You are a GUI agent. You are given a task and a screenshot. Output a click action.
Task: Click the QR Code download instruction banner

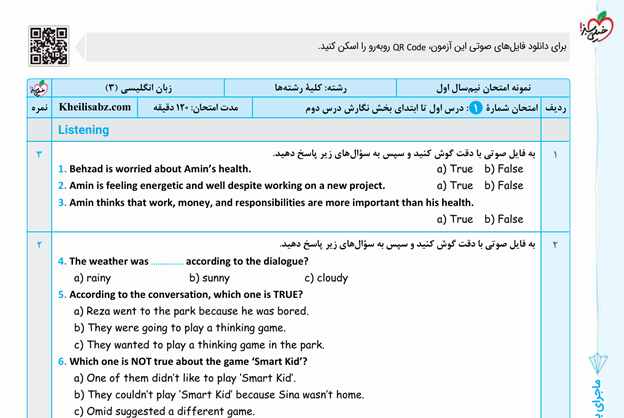click(x=328, y=47)
